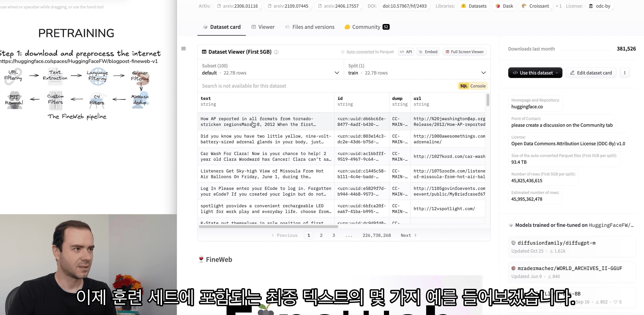Open the Community tab
The width and height of the screenshot is (644, 315).
tap(367, 27)
